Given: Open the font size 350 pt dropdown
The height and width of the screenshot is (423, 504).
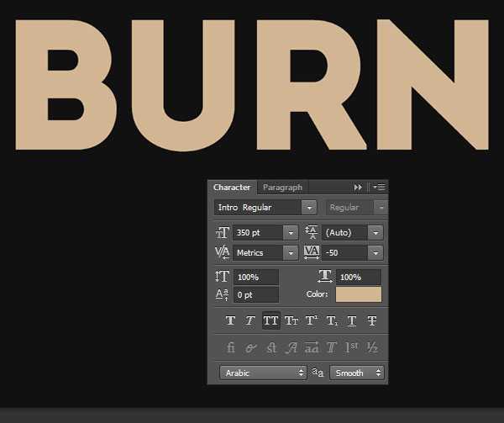Looking at the screenshot, I should coord(291,233).
